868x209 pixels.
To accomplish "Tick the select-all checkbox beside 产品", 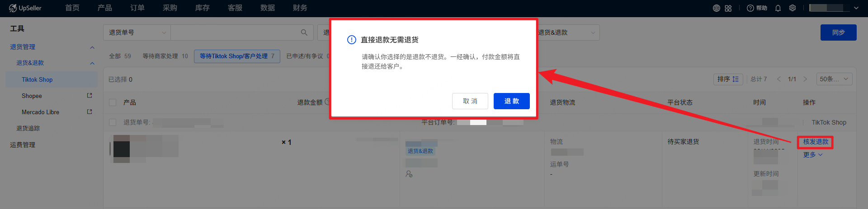I will [113, 102].
